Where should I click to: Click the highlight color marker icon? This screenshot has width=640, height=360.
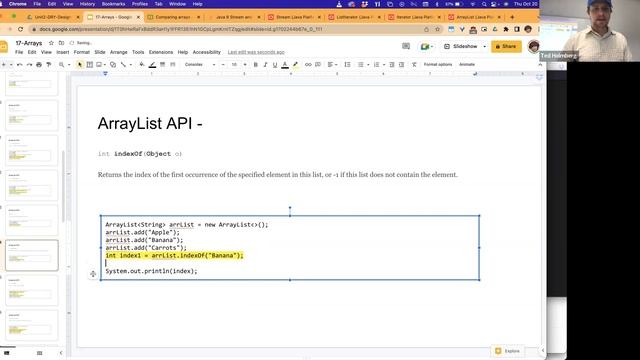(296, 64)
